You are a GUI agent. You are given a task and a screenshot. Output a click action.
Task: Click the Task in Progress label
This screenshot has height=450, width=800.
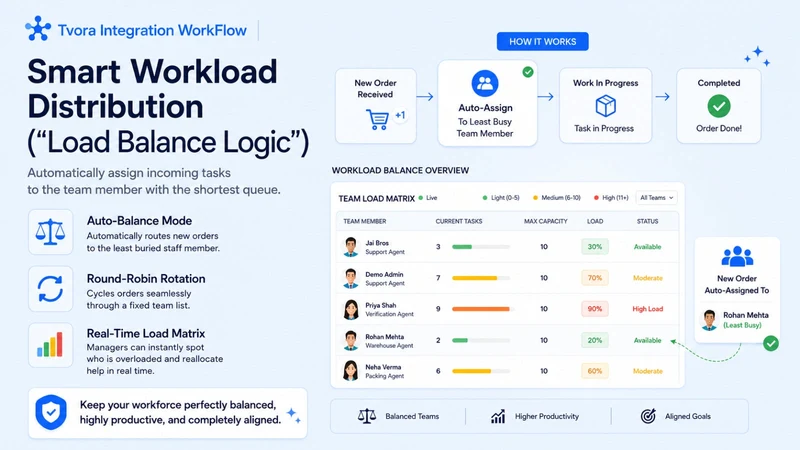(604, 129)
